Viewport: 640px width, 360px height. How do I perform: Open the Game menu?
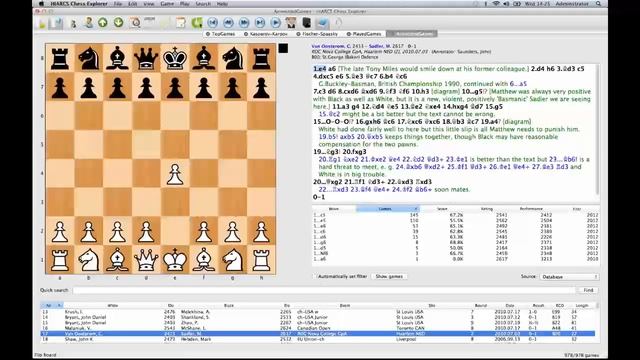click(167, 4)
